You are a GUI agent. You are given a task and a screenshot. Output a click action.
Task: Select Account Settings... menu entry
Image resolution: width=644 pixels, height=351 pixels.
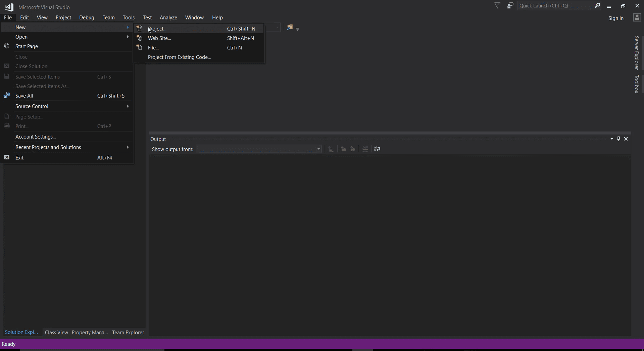click(x=67, y=137)
